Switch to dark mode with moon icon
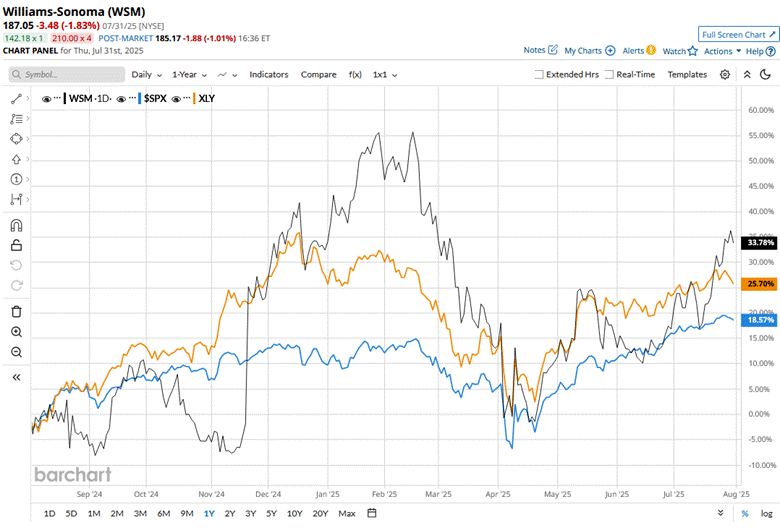The width and height of the screenshot is (780, 528). 766,75
